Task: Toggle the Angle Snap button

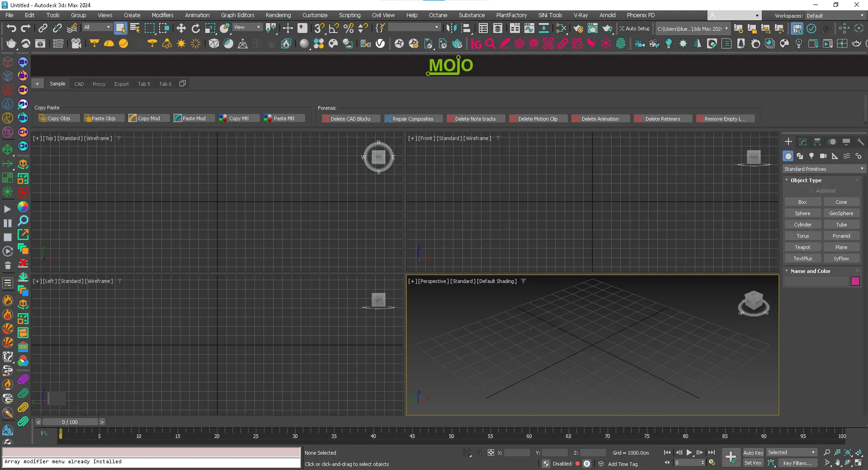Action: pyautogui.click(x=334, y=28)
